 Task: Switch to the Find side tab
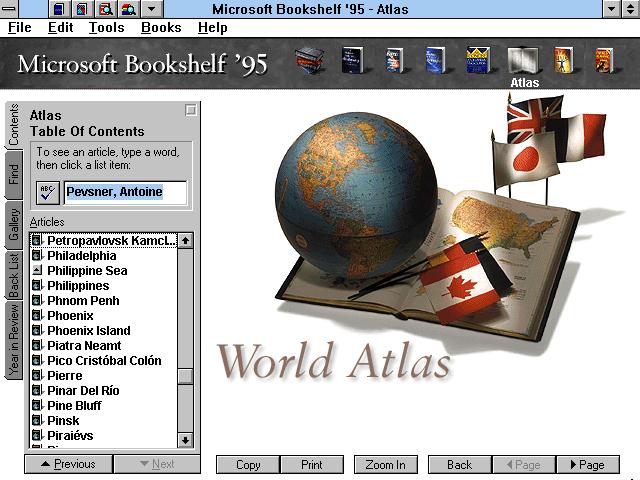coord(13,175)
